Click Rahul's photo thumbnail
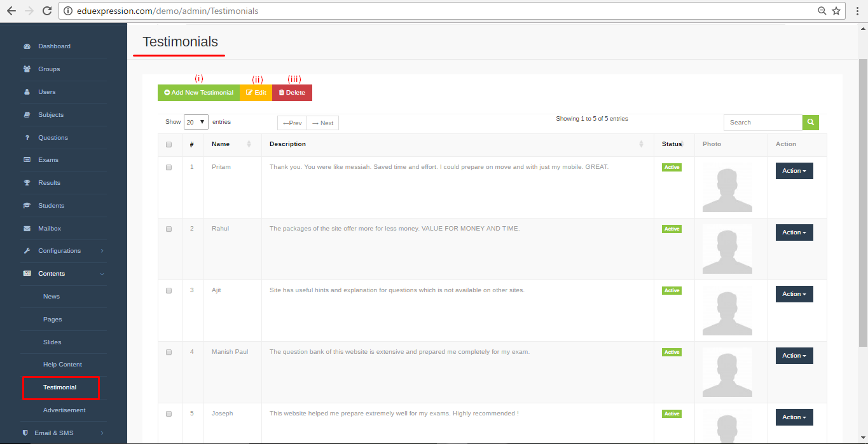Viewport: 868px width, 444px height. pyautogui.click(x=727, y=249)
